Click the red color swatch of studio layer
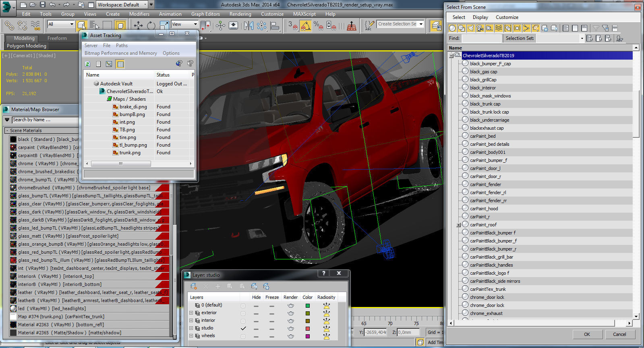644x348 pixels. coord(308,329)
